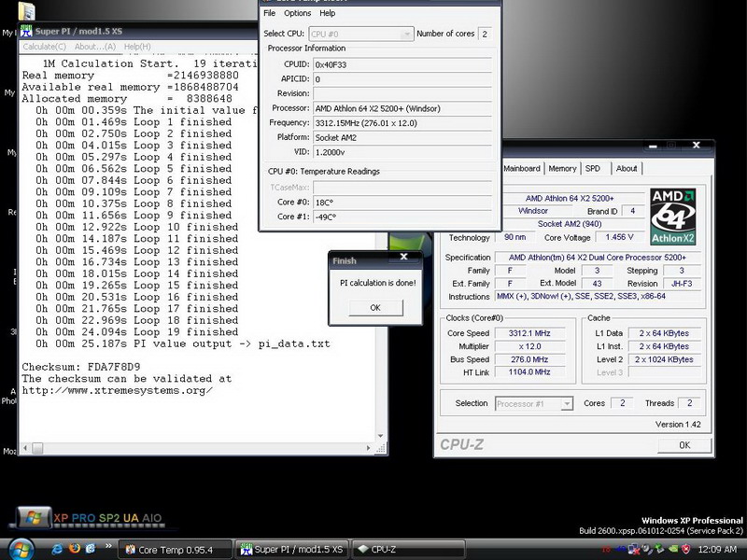Viewport: 747px width, 560px height.
Task: Click the CPUID field 0x40F33
Action: coord(402,64)
